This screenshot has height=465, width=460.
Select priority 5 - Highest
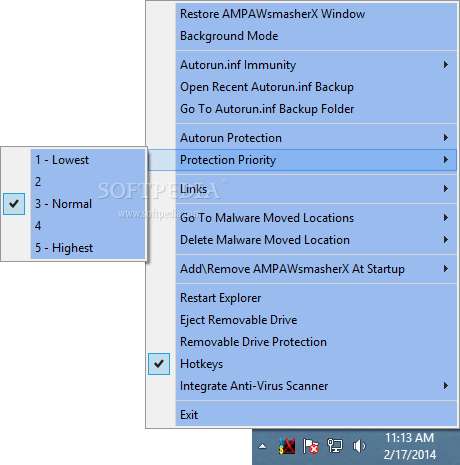tap(74, 248)
